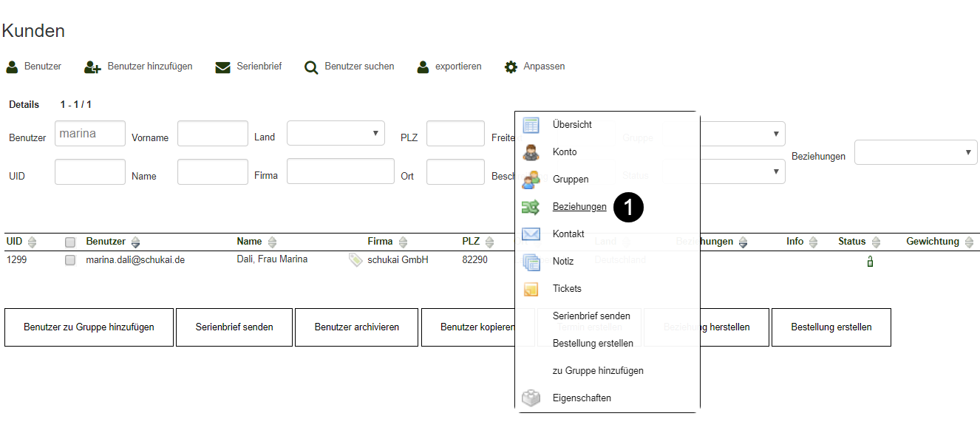Select 'Serienbrief senden' in context menu

pos(591,316)
